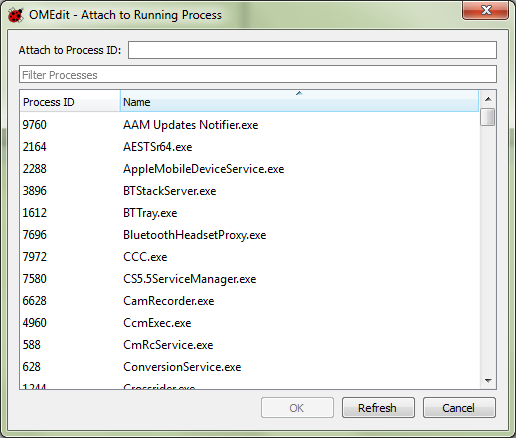This screenshot has height=438, width=516.
Task: Click the Refresh button
Action: pos(378,408)
